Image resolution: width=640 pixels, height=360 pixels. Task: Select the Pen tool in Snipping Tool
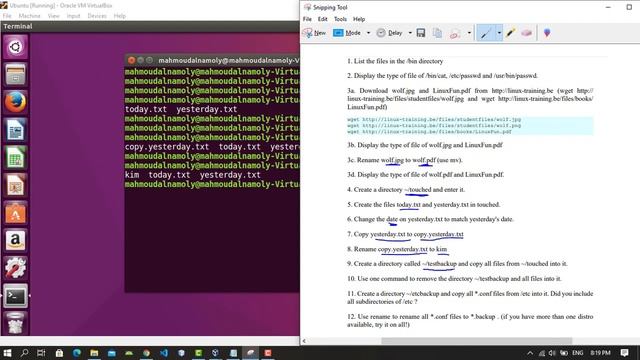click(486, 33)
